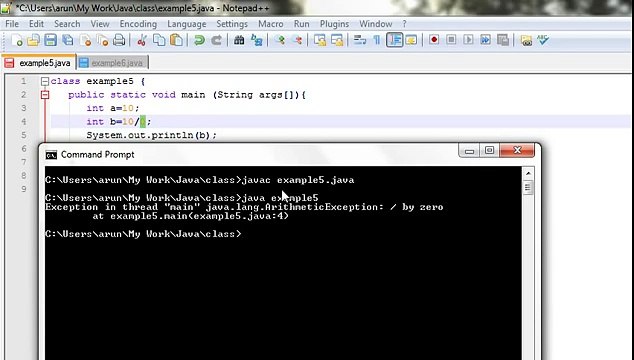Create a new file with the New icon
Image resolution: width=634 pixels, height=360 pixels.
[x=17, y=40]
